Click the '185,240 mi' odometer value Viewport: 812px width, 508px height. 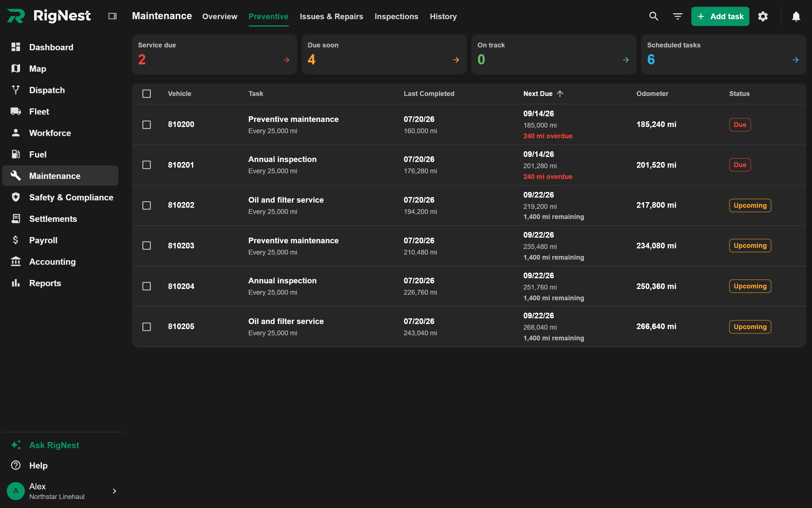[x=656, y=124]
